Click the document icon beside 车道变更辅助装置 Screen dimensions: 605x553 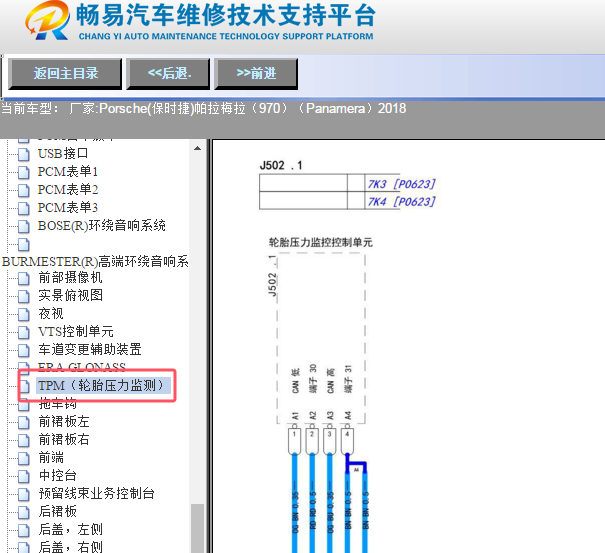pos(24,350)
